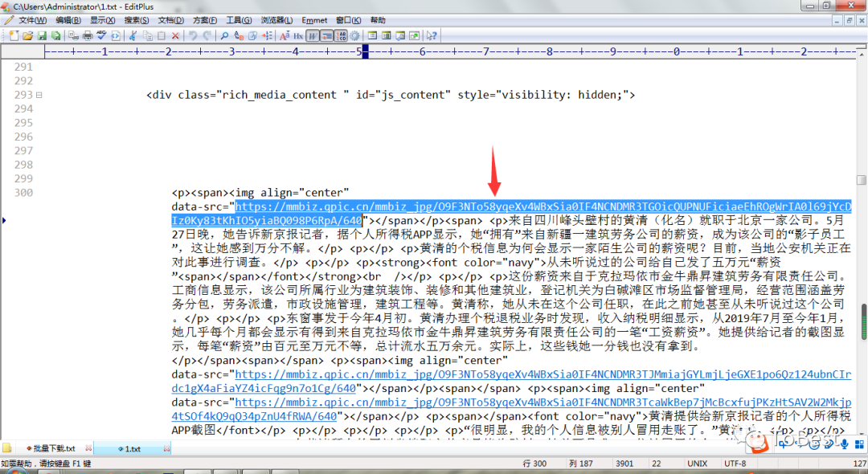Open preferences gear icon

click(355, 36)
